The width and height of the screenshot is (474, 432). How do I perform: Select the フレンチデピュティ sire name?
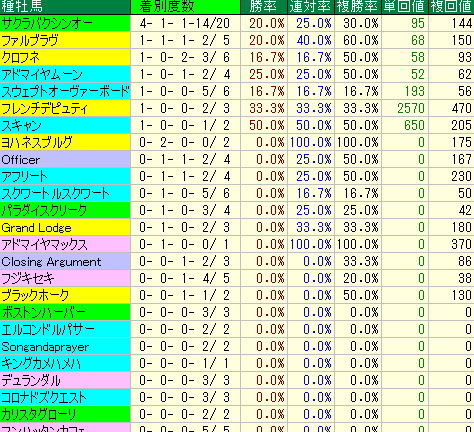tap(65, 108)
